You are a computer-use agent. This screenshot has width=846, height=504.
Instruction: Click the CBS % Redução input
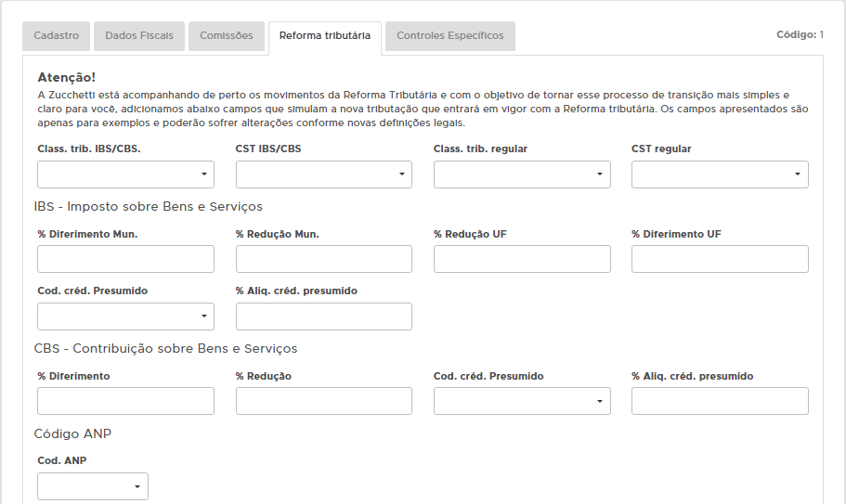(x=323, y=401)
